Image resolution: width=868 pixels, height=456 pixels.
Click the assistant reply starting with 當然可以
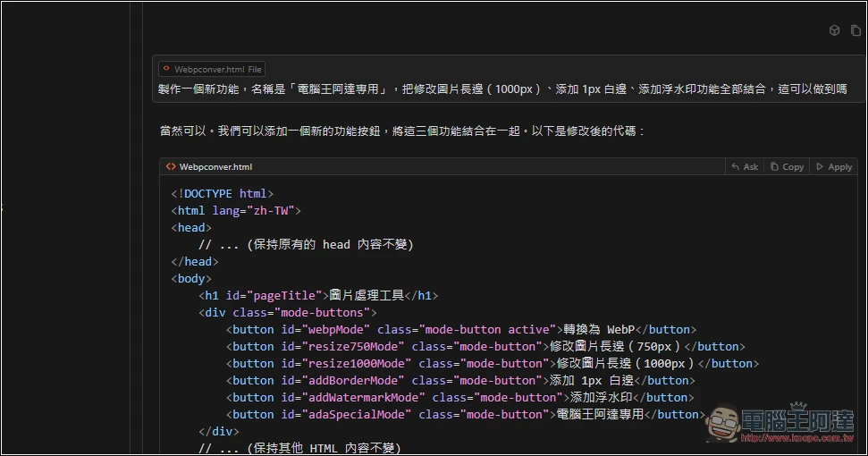(401, 131)
